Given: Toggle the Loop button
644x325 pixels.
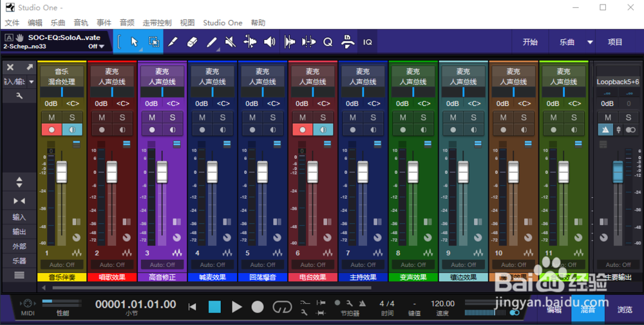Looking at the screenshot, I should tap(282, 307).
